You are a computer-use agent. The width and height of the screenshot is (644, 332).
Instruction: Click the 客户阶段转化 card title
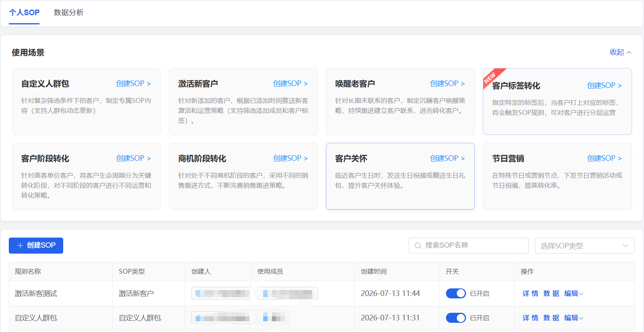(45, 159)
